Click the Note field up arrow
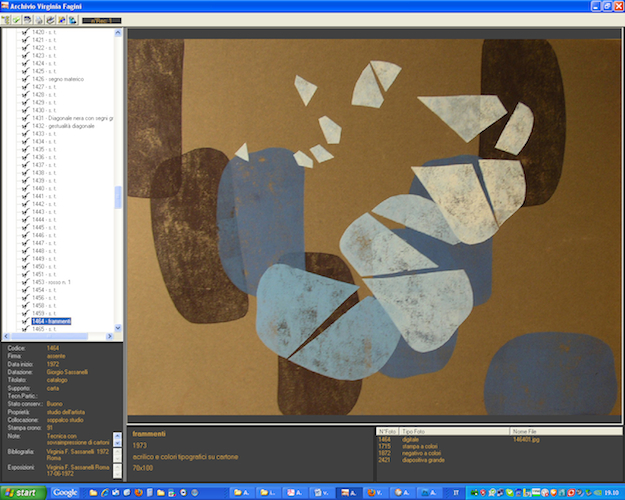Screen dimensions: 625x500 tap(117, 436)
